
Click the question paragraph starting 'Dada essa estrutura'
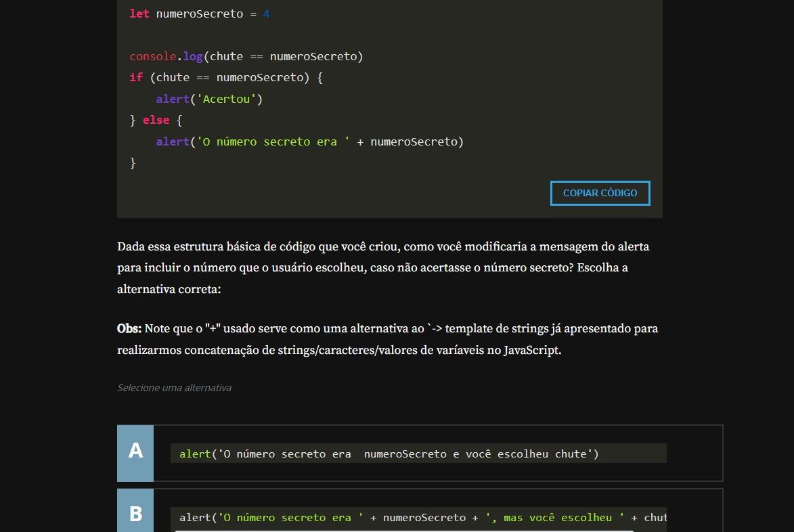(x=382, y=247)
